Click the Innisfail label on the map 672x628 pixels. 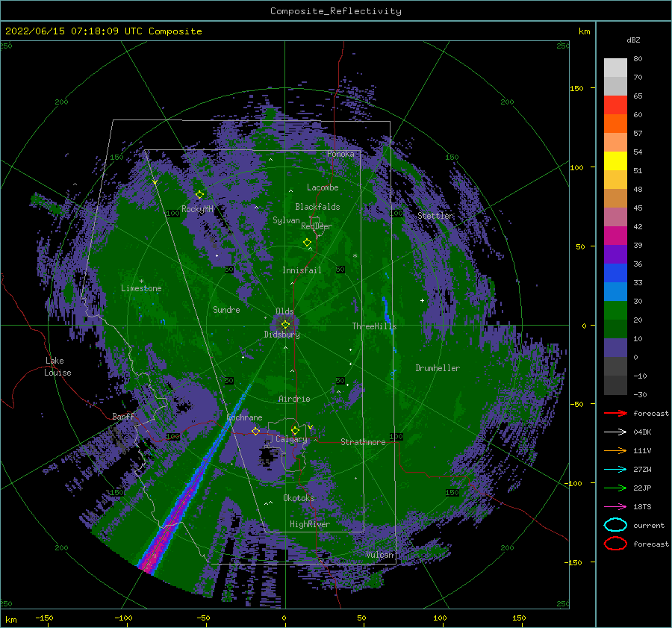(x=302, y=270)
